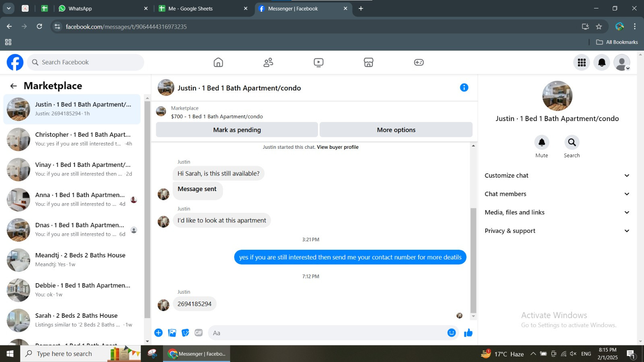Open the account profile avatar menu
Viewport: 644px width, 362px height.
click(622, 62)
